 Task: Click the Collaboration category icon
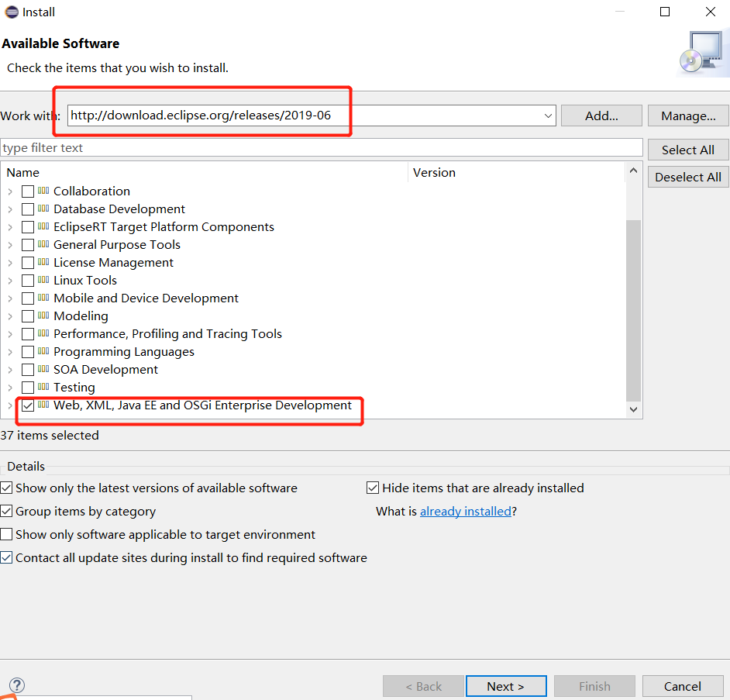tap(43, 190)
